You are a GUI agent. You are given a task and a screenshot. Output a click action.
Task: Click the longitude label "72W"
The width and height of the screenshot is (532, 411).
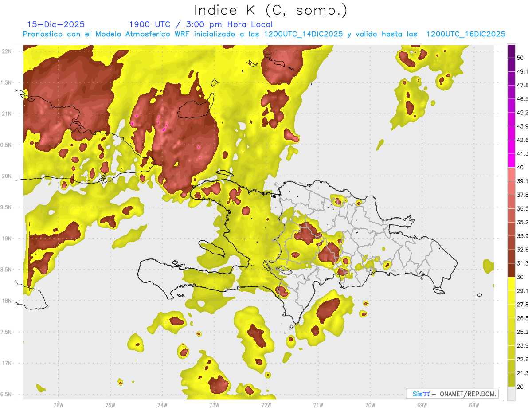(266, 405)
